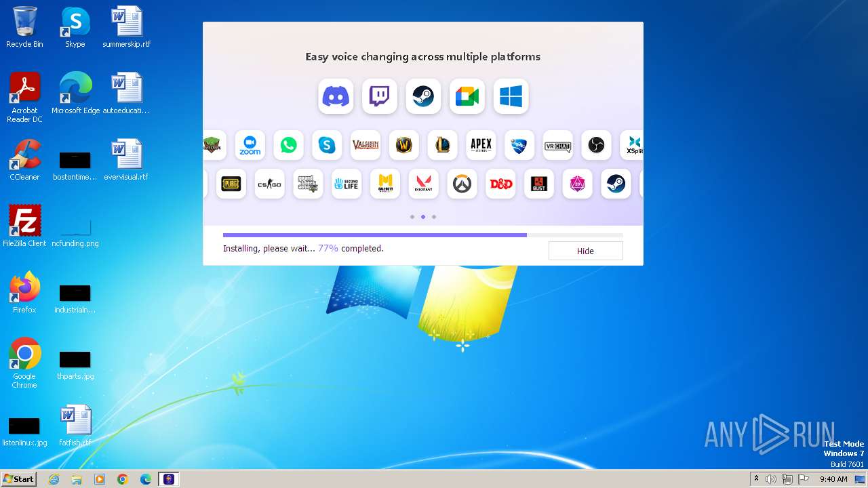This screenshot has height=488, width=868.
Task: Click the OBS Studio icon
Action: [x=597, y=145]
